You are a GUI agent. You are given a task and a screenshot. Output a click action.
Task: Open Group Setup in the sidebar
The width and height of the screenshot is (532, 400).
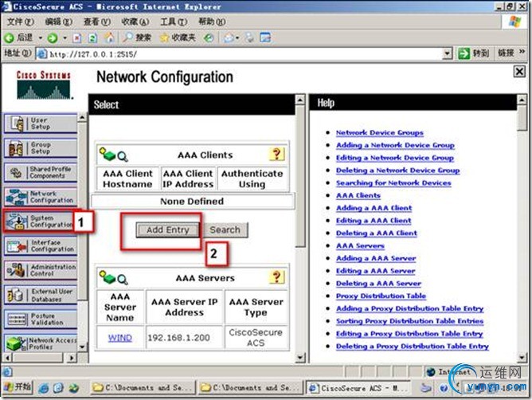41,148
